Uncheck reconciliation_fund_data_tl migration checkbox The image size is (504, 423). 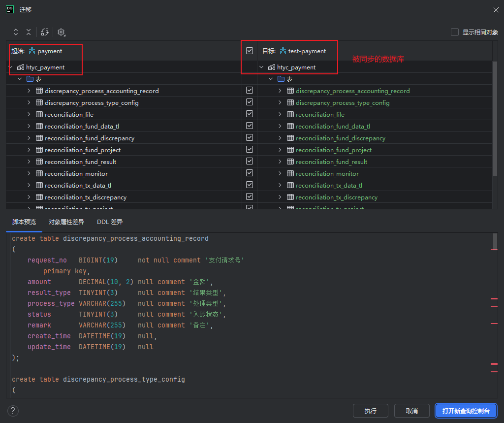250,126
